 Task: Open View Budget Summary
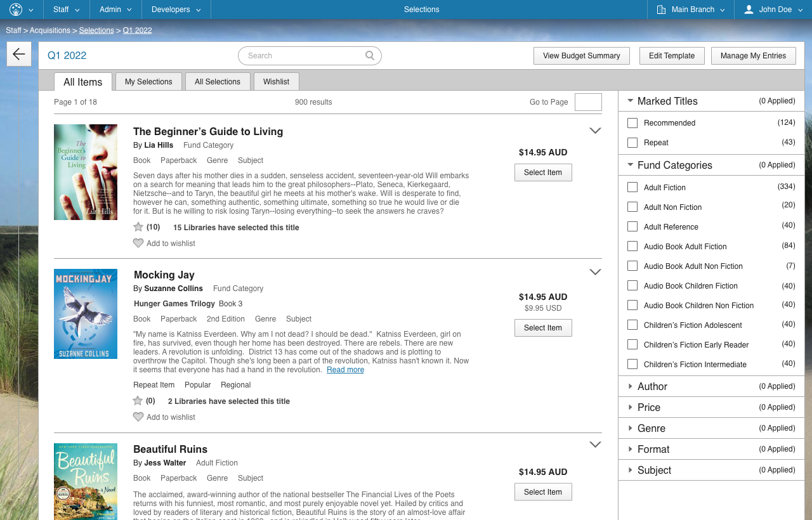(x=581, y=56)
